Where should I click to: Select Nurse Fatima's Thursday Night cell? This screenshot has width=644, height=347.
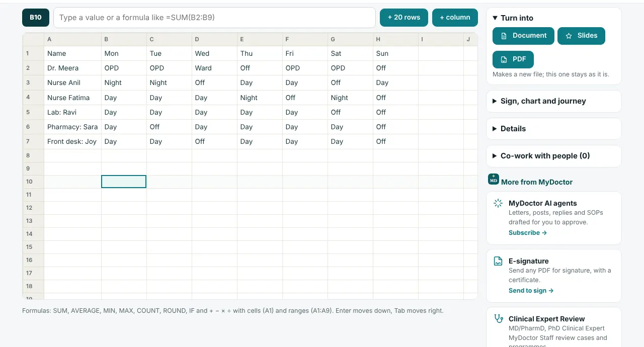coord(260,98)
